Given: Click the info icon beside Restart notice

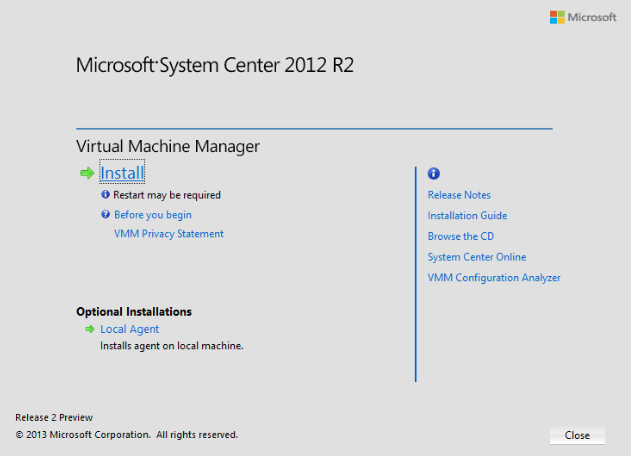Looking at the screenshot, I should 105,195.
